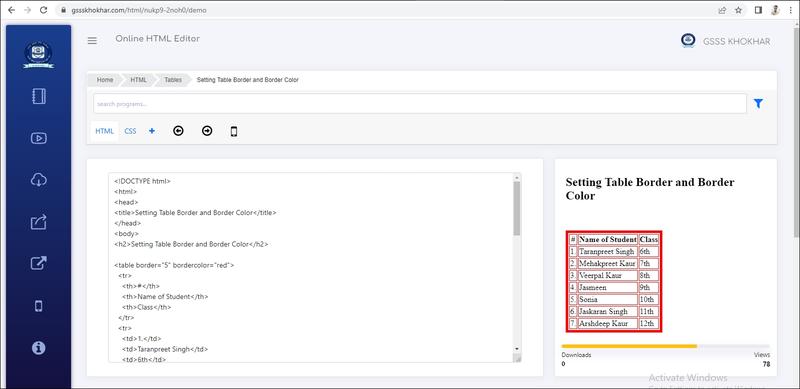Click the code editor scrollbar thumb
Screen dimensions: 800x389
(x=517, y=208)
